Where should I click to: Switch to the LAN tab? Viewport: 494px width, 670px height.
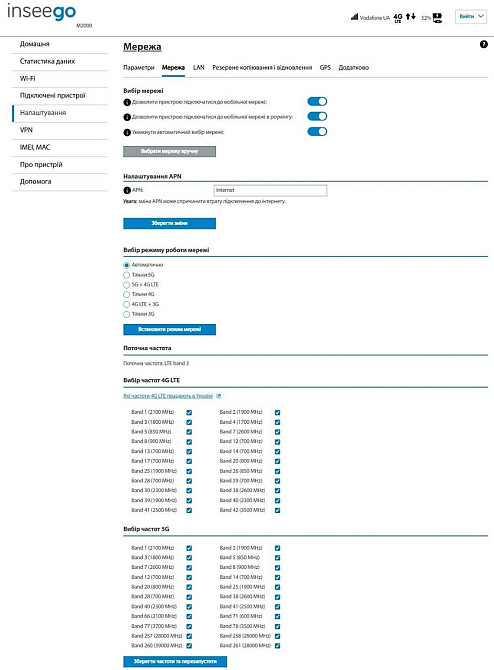(x=199, y=68)
